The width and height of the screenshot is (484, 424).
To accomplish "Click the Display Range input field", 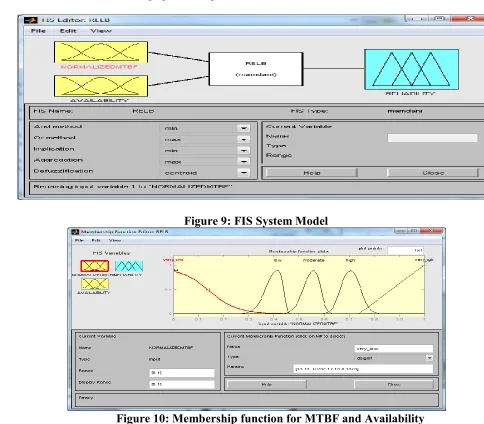I will point(182,384).
